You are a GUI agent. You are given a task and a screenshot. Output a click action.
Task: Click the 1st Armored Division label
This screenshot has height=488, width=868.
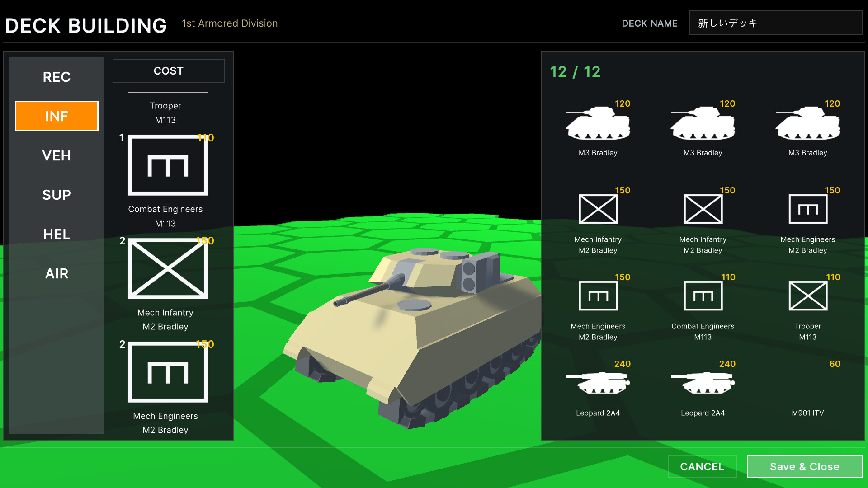230,23
